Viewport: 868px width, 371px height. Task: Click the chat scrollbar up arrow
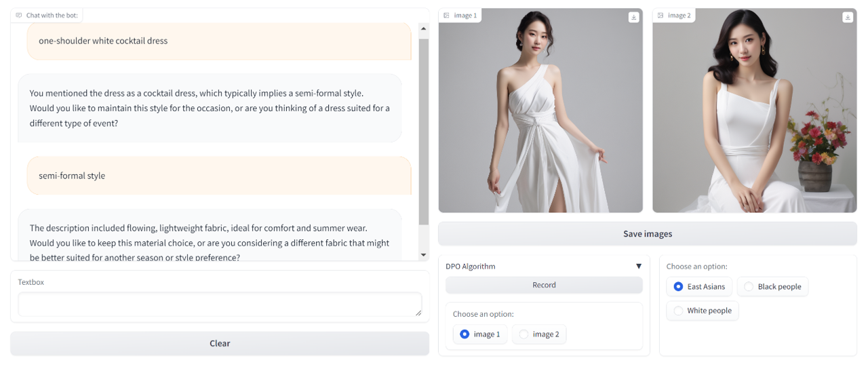[x=424, y=28]
